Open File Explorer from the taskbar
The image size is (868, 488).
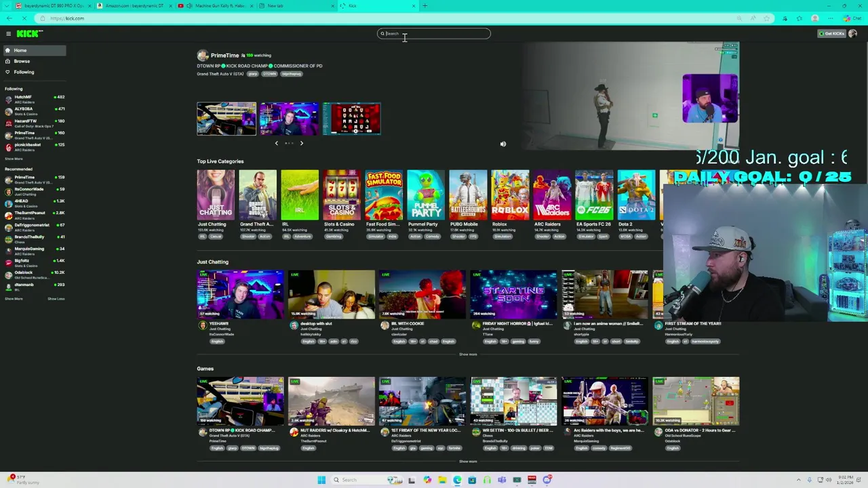point(442,480)
